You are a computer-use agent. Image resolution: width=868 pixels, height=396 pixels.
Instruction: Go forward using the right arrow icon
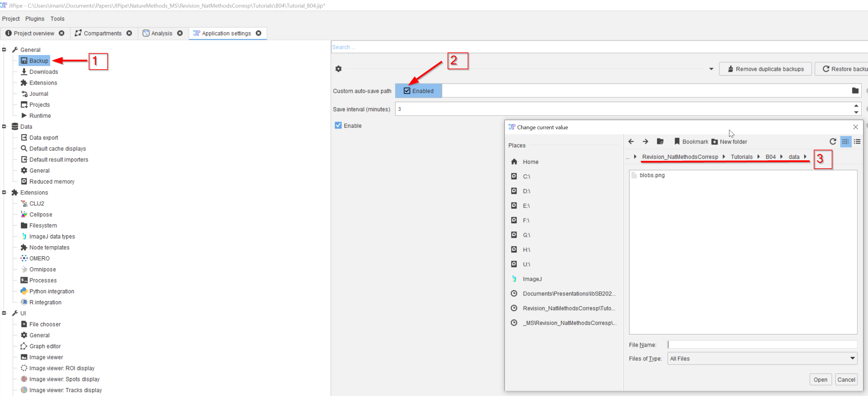pyautogui.click(x=645, y=141)
